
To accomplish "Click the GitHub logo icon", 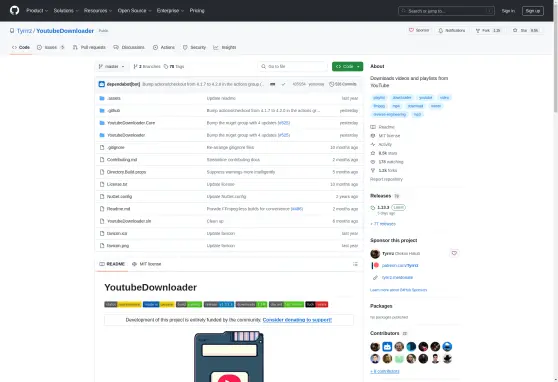I will (x=15, y=10).
